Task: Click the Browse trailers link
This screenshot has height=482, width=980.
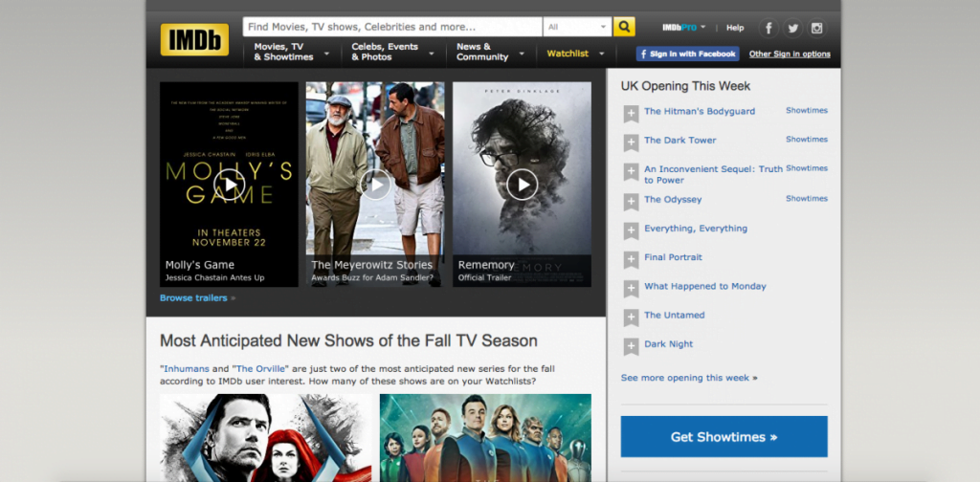Action: pos(193,298)
